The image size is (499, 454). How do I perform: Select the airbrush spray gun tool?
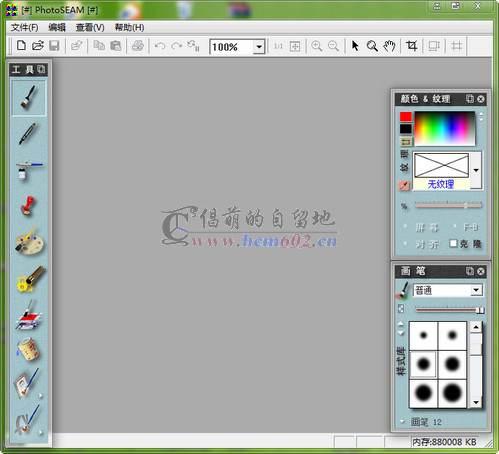pos(29,170)
